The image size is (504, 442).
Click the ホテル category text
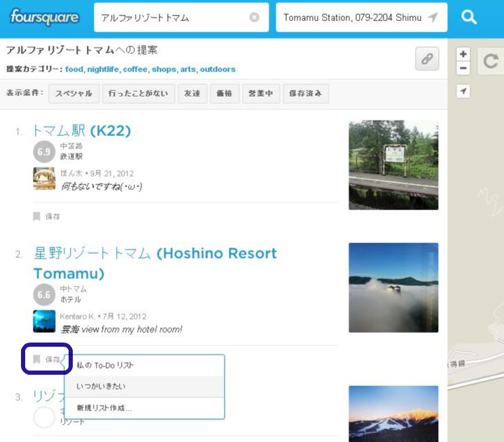pos(71,300)
